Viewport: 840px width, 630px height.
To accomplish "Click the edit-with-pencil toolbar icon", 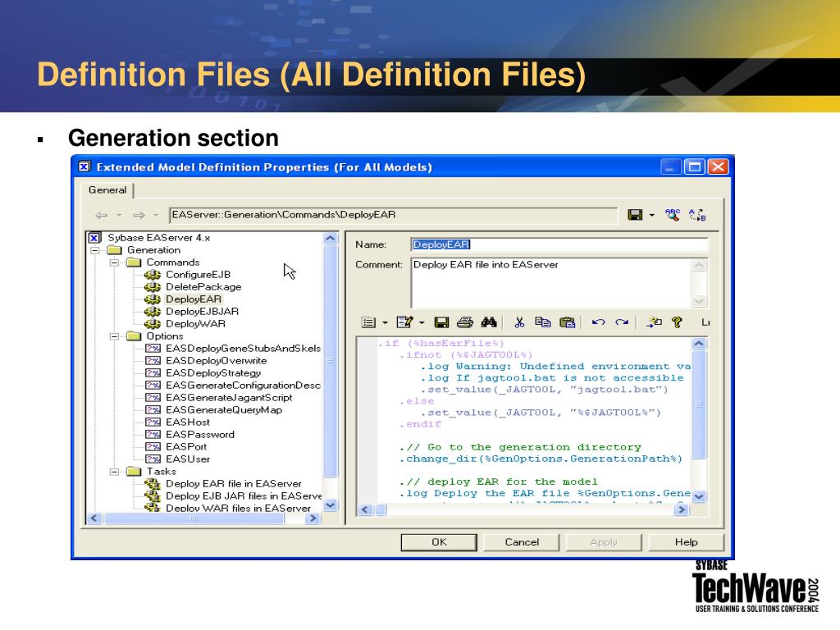I will pyautogui.click(x=404, y=322).
